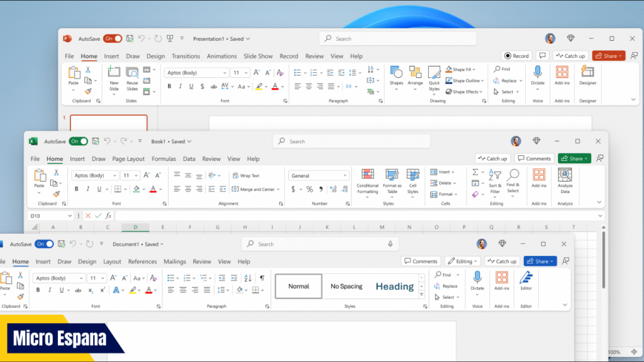
Task: Expand Name Box D10 dropdown in Excel
Action: [x=70, y=216]
